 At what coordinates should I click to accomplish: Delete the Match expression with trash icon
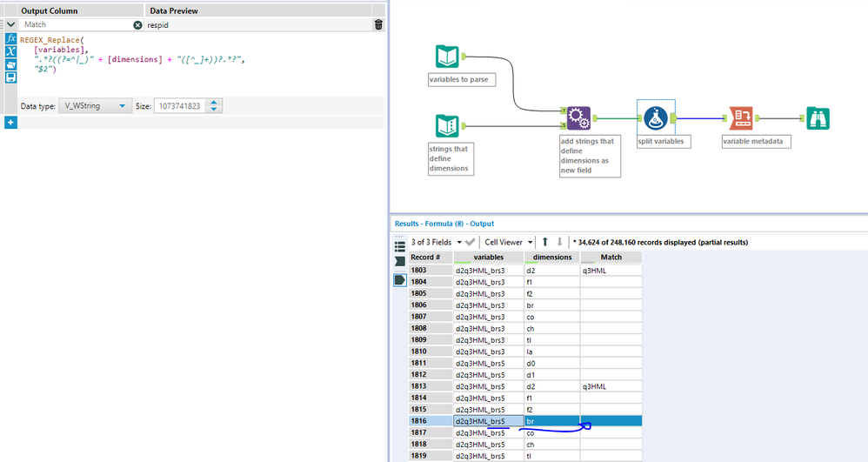click(x=378, y=25)
